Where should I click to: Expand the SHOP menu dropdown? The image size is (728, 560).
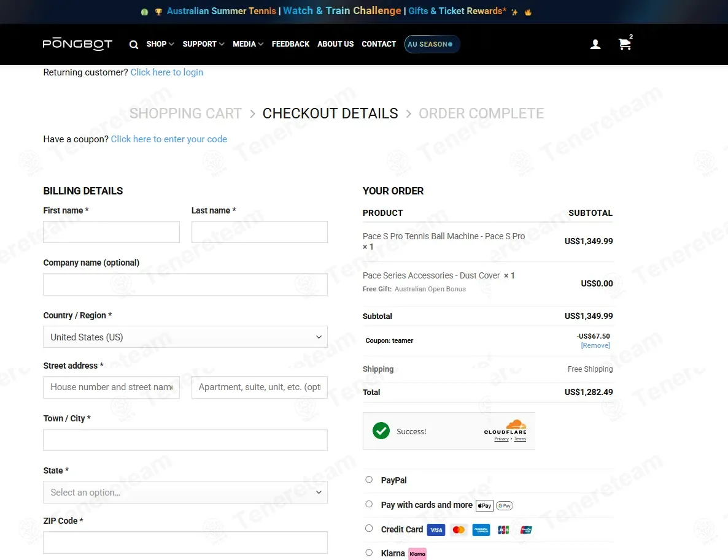coord(160,44)
